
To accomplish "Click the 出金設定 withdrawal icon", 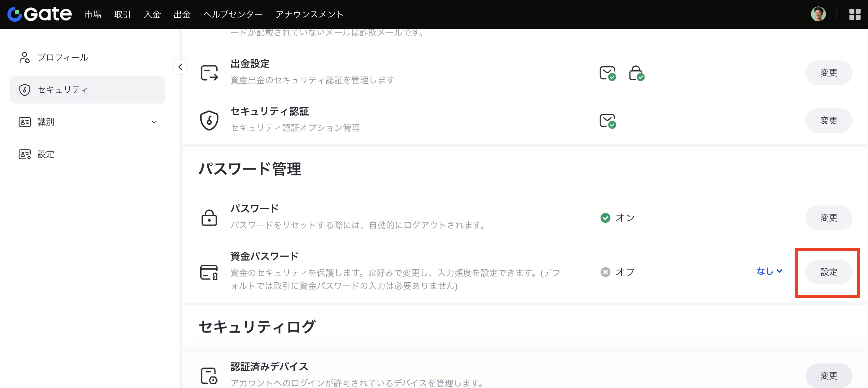I will [209, 73].
